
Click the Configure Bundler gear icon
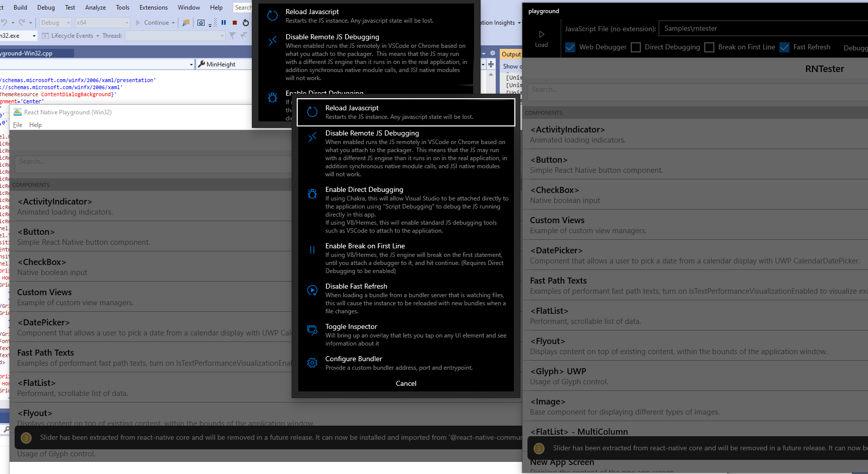point(312,362)
